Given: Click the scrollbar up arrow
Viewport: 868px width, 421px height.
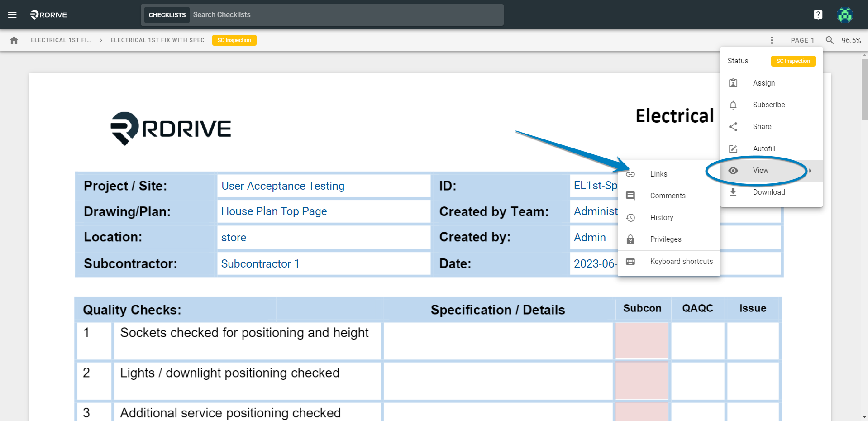Looking at the screenshot, I should click(x=864, y=55).
